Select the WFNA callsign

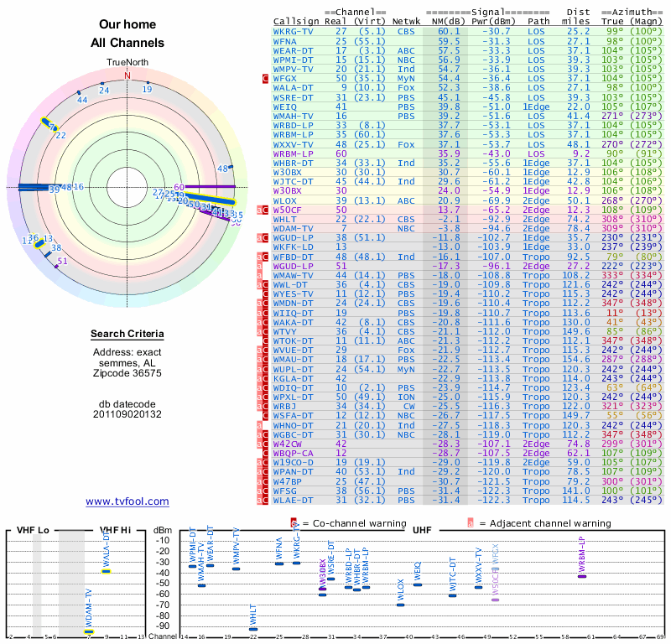coord(284,41)
